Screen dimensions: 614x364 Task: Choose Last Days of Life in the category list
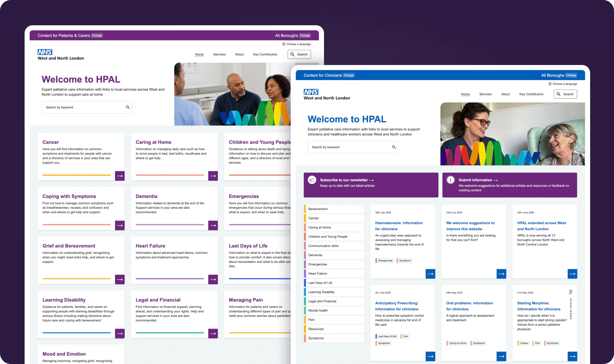coord(334,283)
